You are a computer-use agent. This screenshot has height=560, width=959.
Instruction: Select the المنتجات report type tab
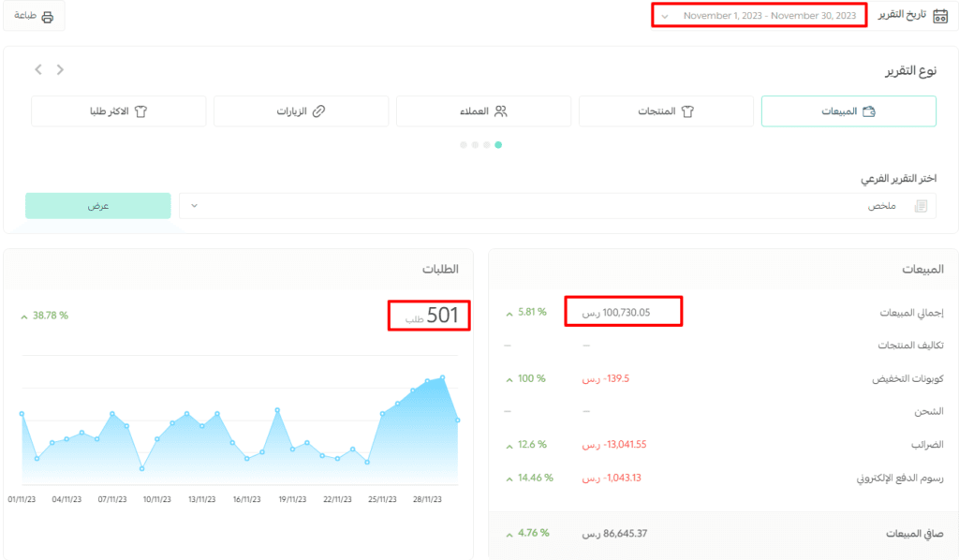(666, 111)
